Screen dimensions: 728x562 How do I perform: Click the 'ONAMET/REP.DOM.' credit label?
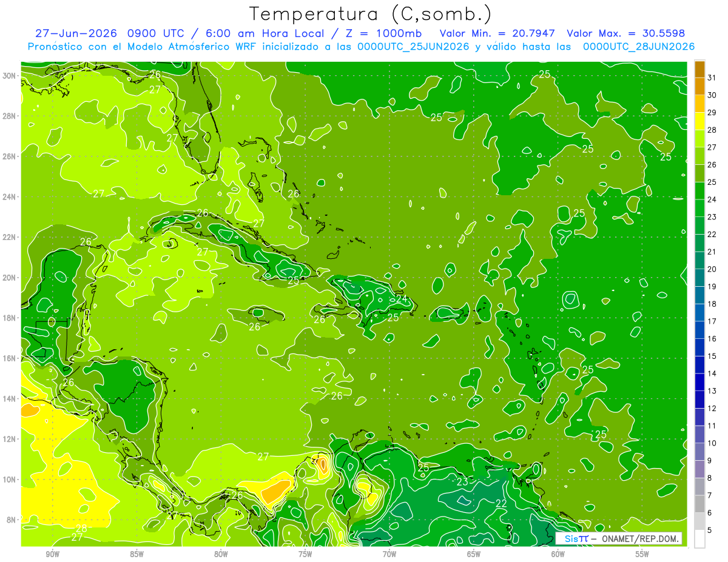(x=639, y=538)
